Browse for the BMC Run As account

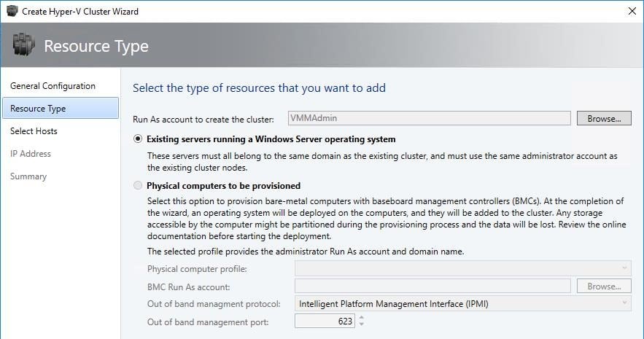604,286
